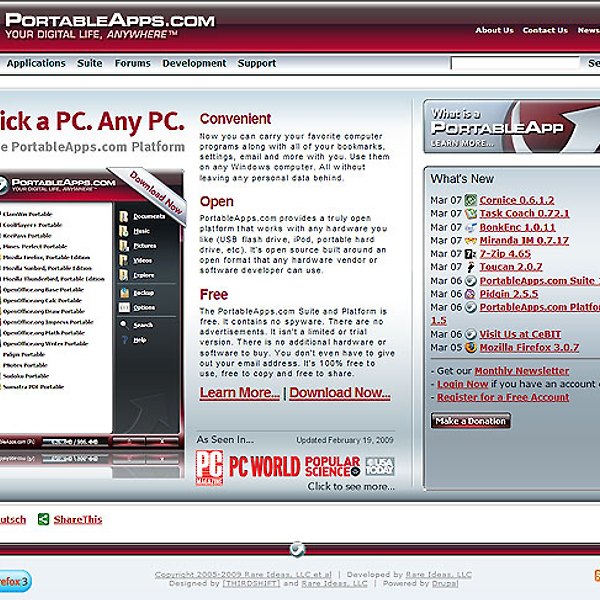
Task: Subscribe via the Monthly Newsletter link
Action: [522, 371]
